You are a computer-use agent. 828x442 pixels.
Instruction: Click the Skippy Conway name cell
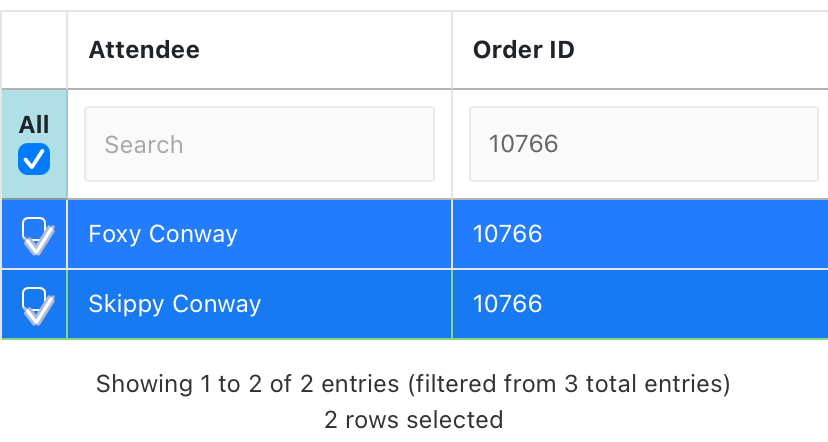174,304
